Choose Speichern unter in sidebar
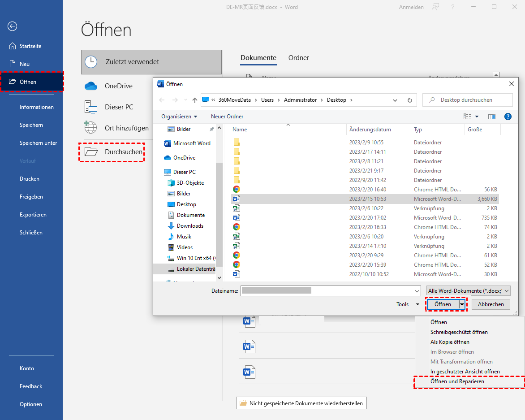525x420 pixels. point(38,143)
